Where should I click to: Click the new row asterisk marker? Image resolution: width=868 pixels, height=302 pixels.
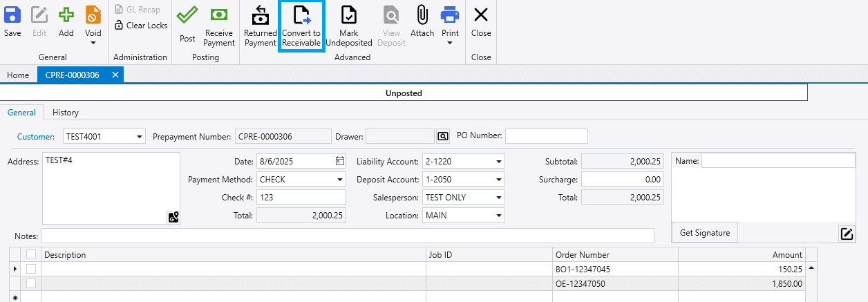15,297
